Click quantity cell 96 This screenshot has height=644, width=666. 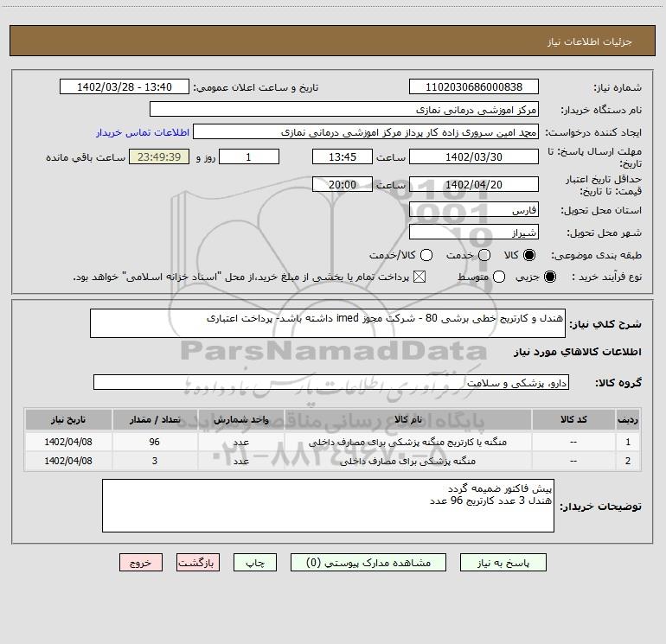[155, 442]
